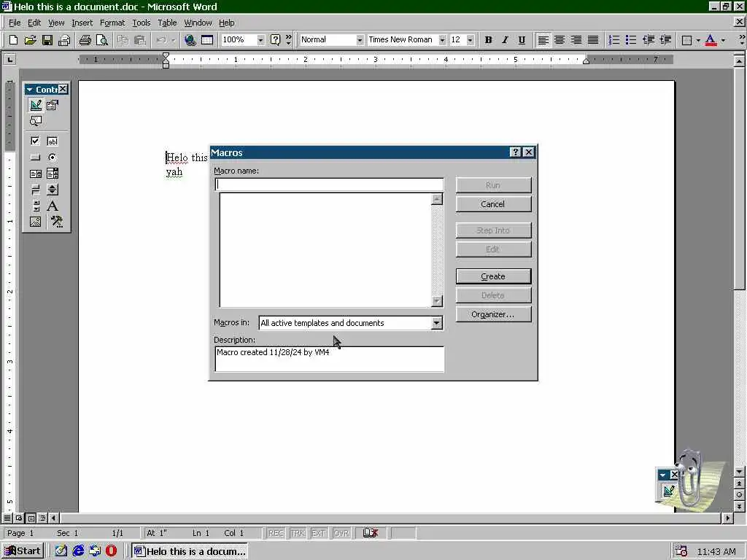Print the document with the Print icon
Screen dimensions: 747x560
point(85,40)
